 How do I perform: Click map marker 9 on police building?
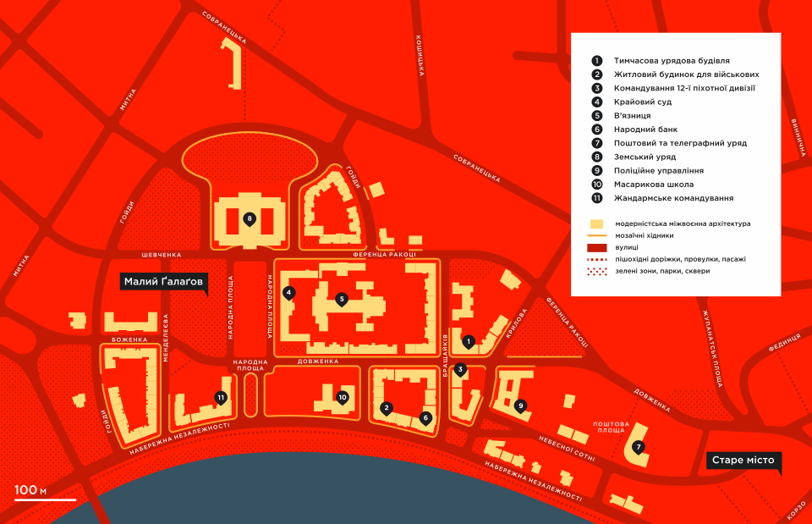(520, 405)
